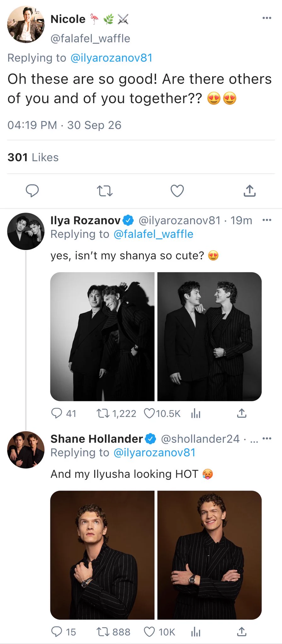Open more options on Nicole's tweet

click(267, 18)
